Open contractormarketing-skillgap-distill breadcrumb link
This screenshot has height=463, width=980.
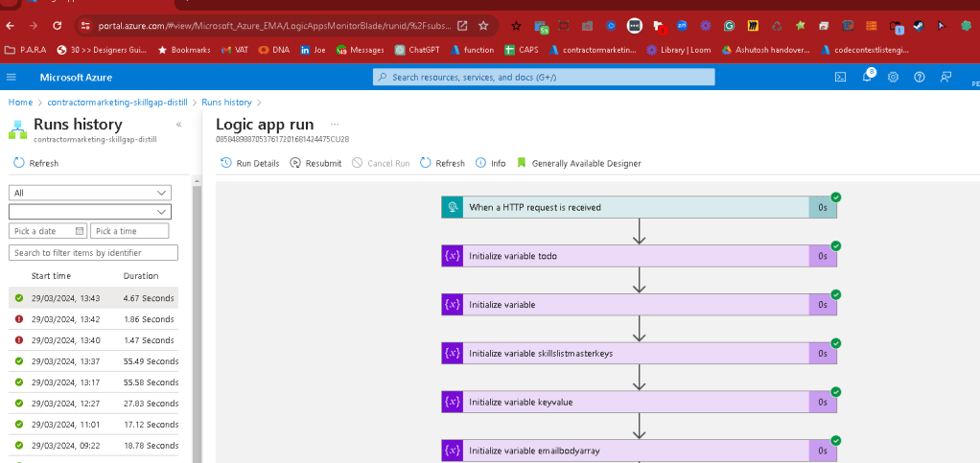[x=118, y=102]
